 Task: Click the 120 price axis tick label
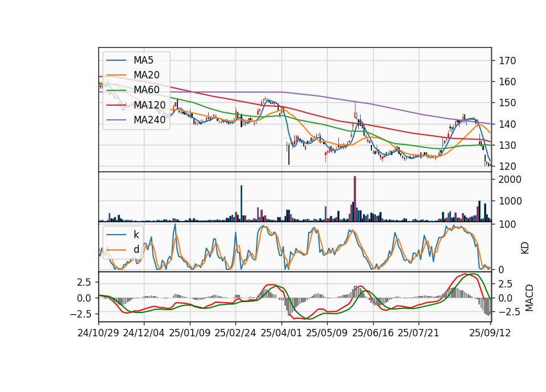[507, 166]
